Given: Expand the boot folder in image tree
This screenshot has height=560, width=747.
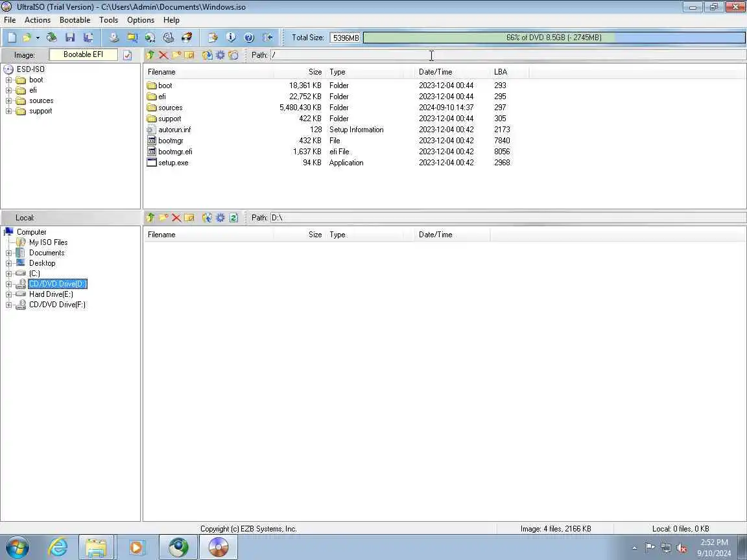Looking at the screenshot, I should (8, 80).
